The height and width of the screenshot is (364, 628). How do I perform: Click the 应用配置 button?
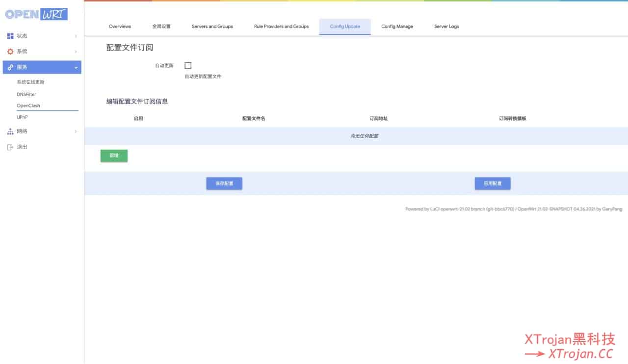pyautogui.click(x=493, y=183)
